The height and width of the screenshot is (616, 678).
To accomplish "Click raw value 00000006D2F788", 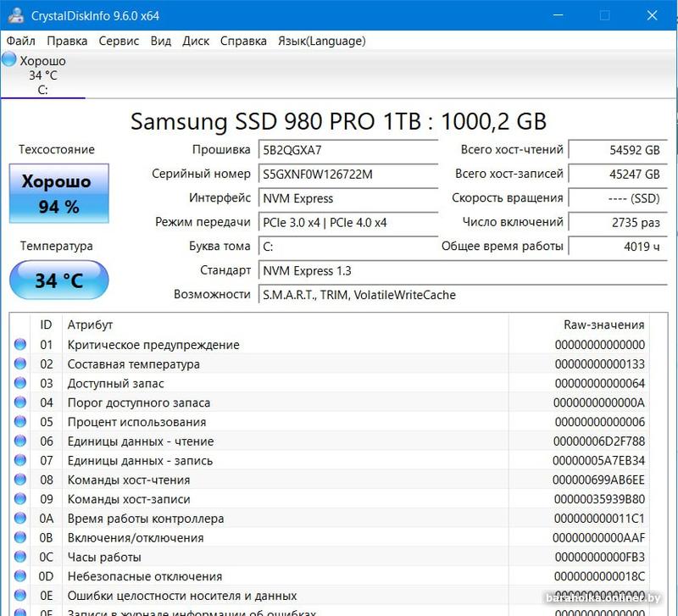I will click(x=599, y=441).
